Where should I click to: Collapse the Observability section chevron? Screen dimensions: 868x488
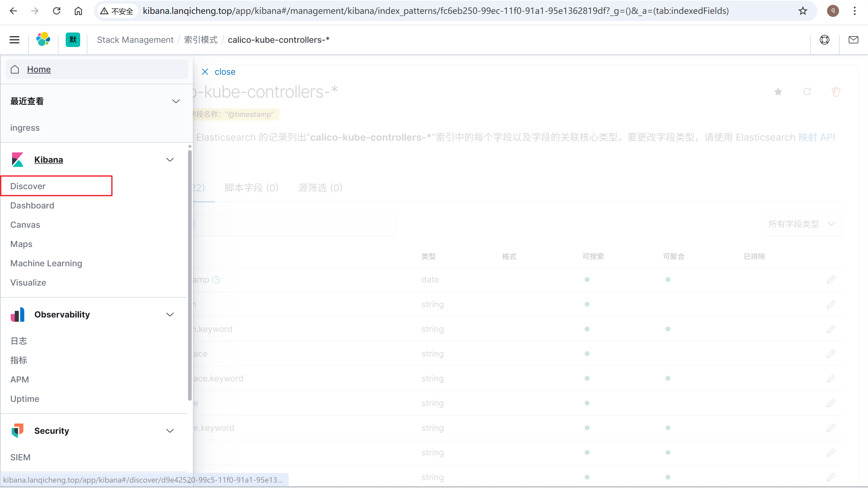pyautogui.click(x=170, y=314)
